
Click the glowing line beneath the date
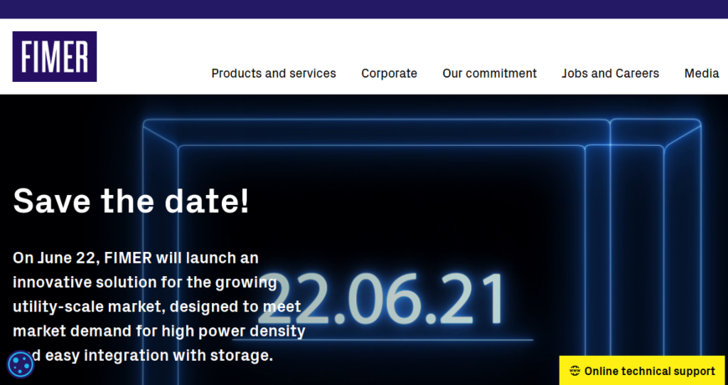point(383,339)
